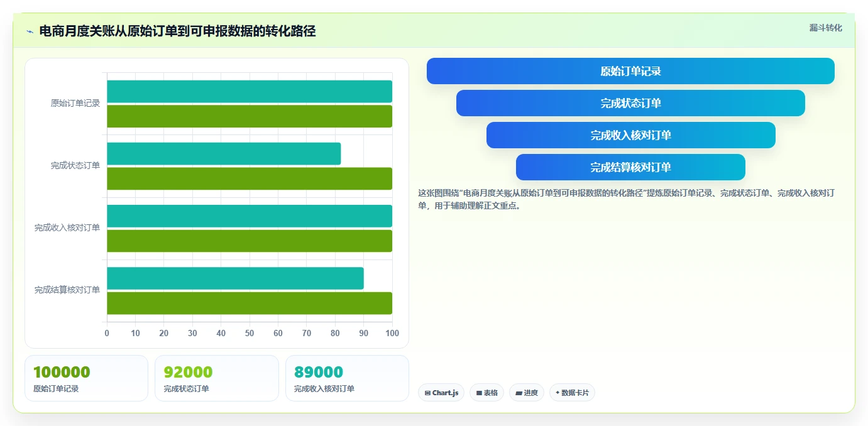Click the x-axis tick 60
The image size is (868, 426).
tap(278, 333)
